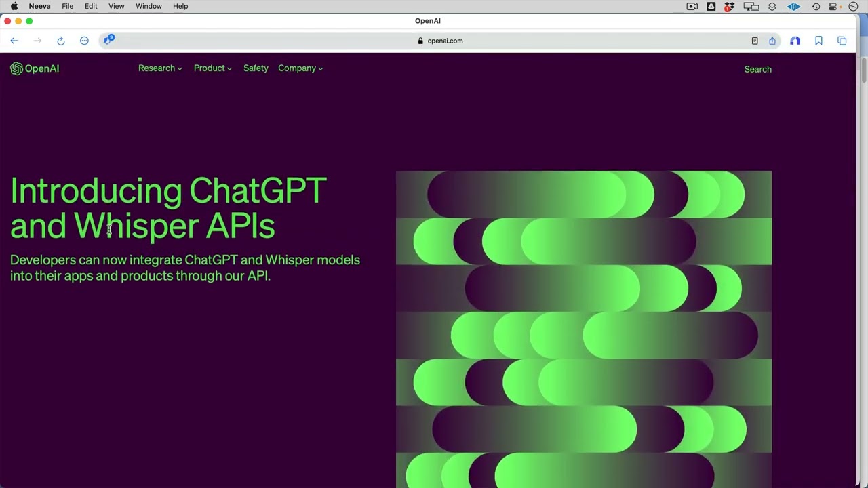Click the browser forward arrow
The height and width of the screenshot is (488, 868).
(x=37, y=41)
